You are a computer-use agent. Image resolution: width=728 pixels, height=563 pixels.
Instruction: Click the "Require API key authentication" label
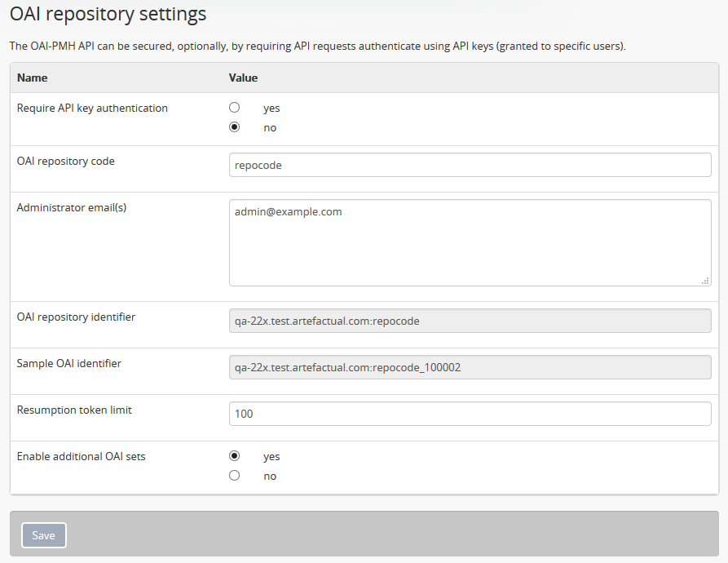pyautogui.click(x=92, y=108)
